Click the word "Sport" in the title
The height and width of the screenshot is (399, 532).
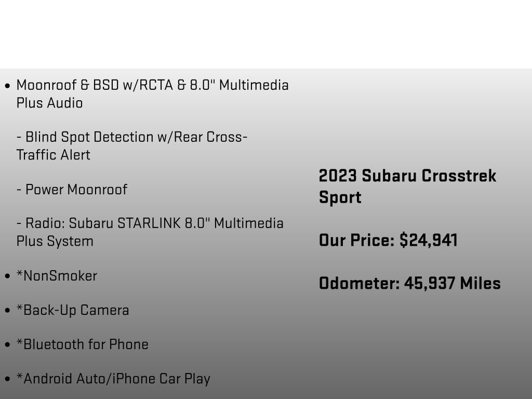coord(340,197)
